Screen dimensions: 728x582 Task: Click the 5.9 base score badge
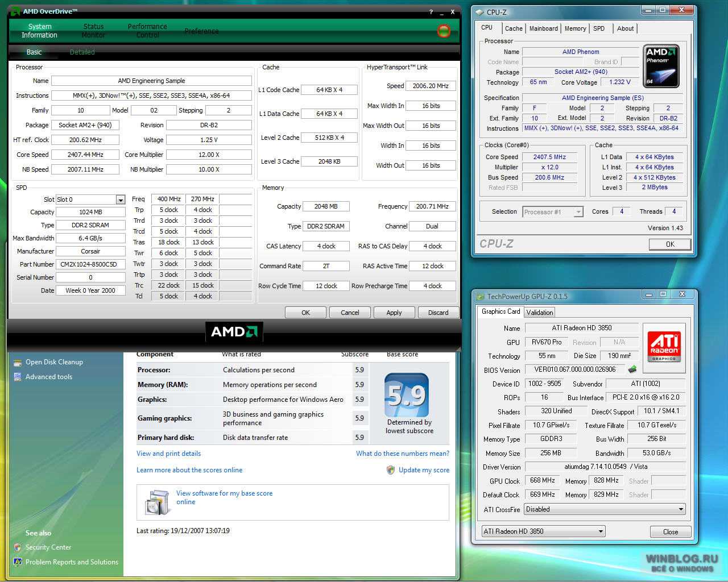406,394
